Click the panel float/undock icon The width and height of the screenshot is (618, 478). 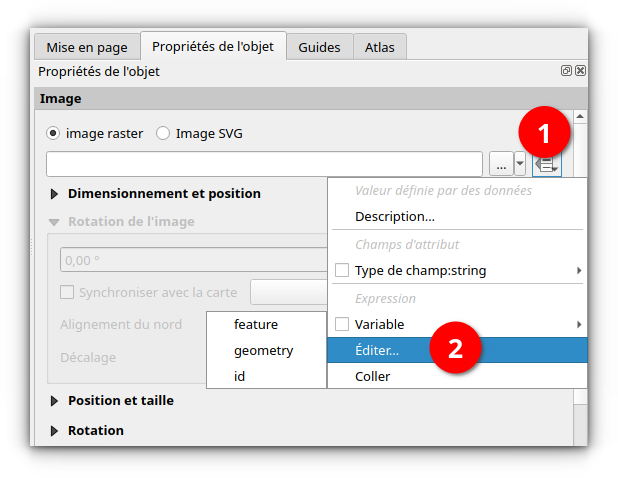(x=566, y=72)
